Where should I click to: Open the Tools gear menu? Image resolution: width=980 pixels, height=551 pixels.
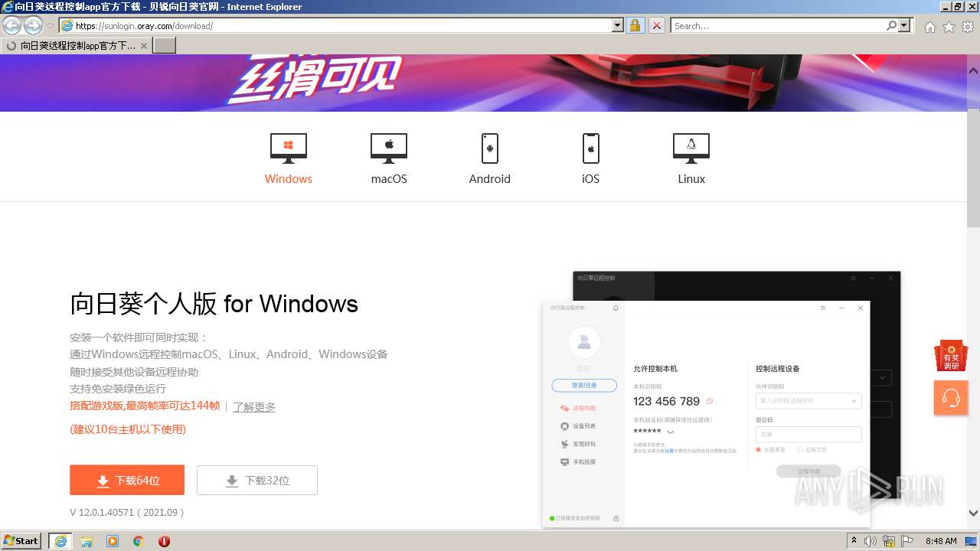click(968, 27)
